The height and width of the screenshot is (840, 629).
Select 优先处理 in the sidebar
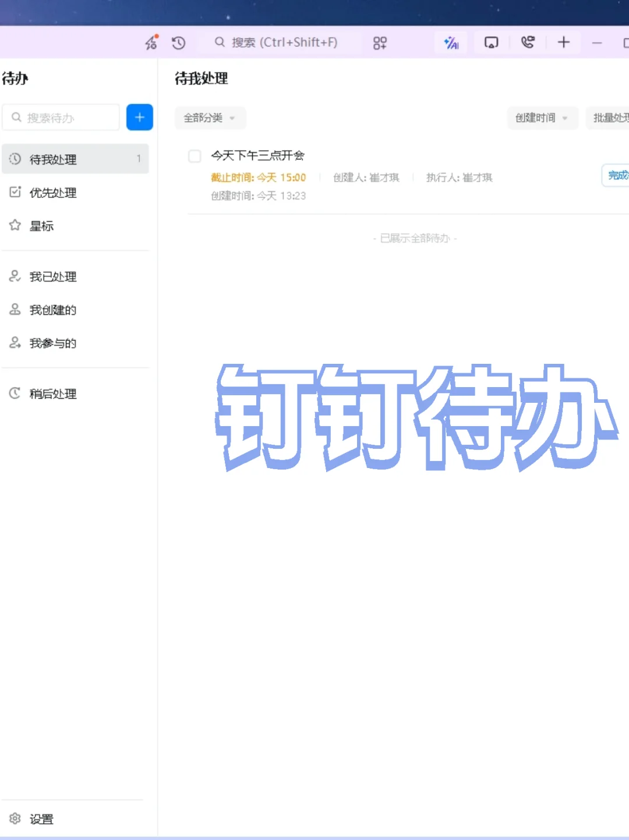click(53, 193)
